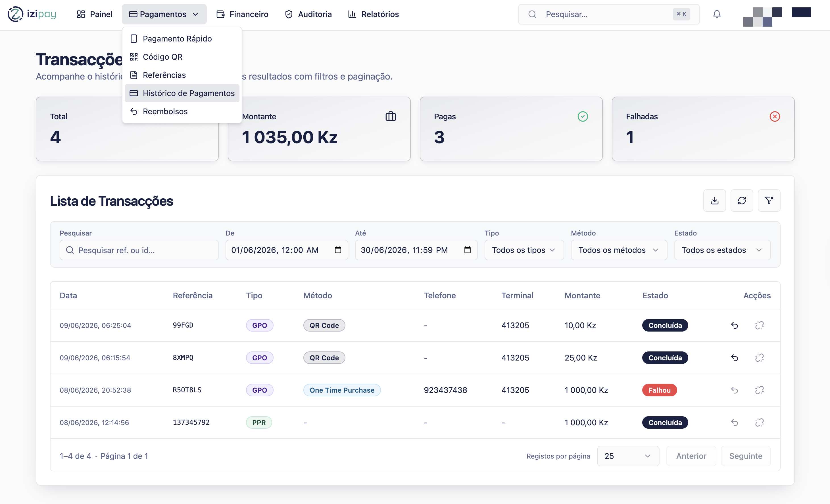Click reference 137345792
Image resolution: width=830 pixels, height=504 pixels.
(191, 422)
